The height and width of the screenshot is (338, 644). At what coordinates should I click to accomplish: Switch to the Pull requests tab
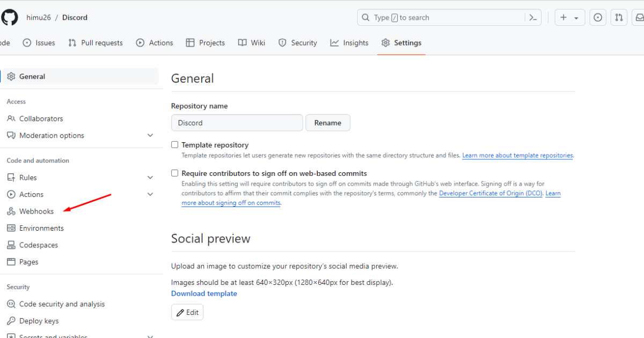pos(96,43)
